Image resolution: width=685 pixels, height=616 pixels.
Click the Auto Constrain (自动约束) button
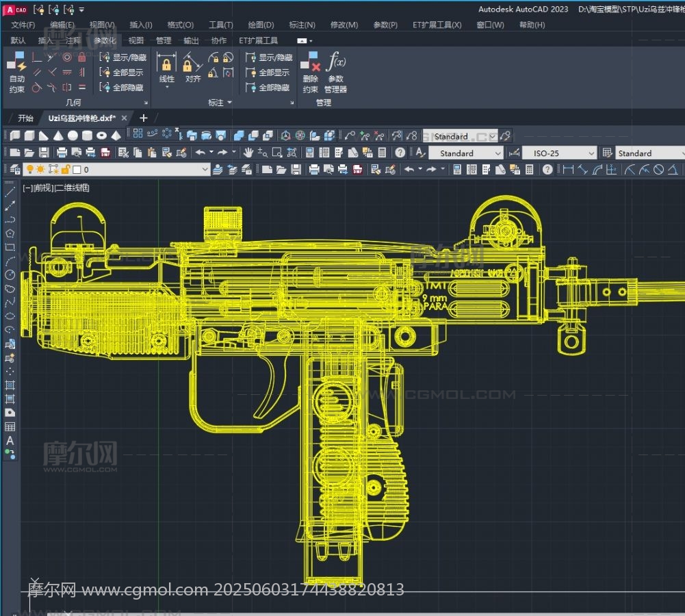pyautogui.click(x=16, y=72)
